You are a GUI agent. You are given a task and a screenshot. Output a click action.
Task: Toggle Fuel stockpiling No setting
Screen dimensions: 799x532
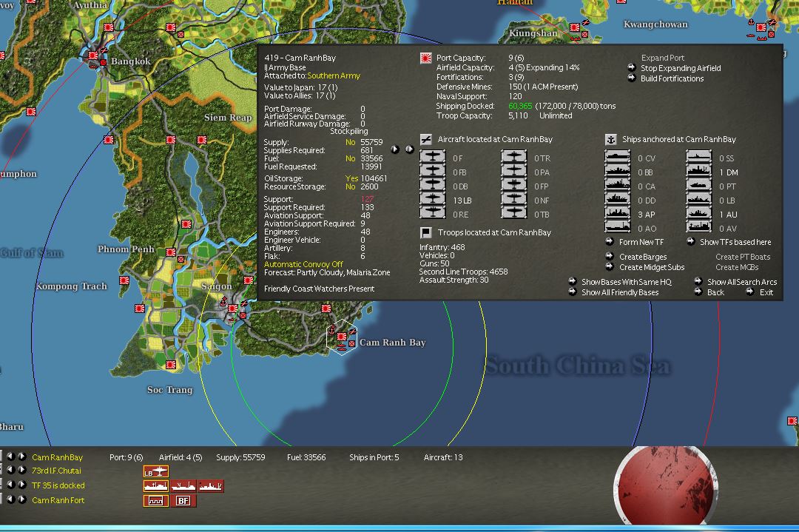pyautogui.click(x=350, y=158)
